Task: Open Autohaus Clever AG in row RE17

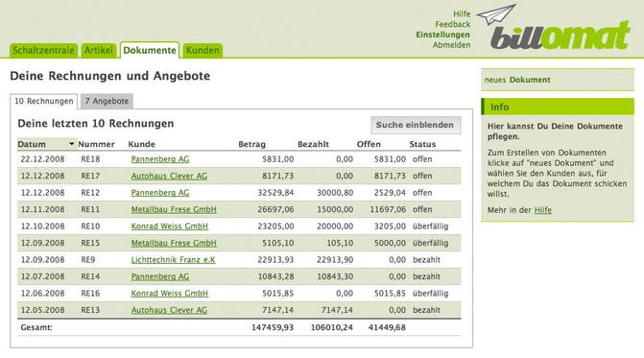Action: 169,176
